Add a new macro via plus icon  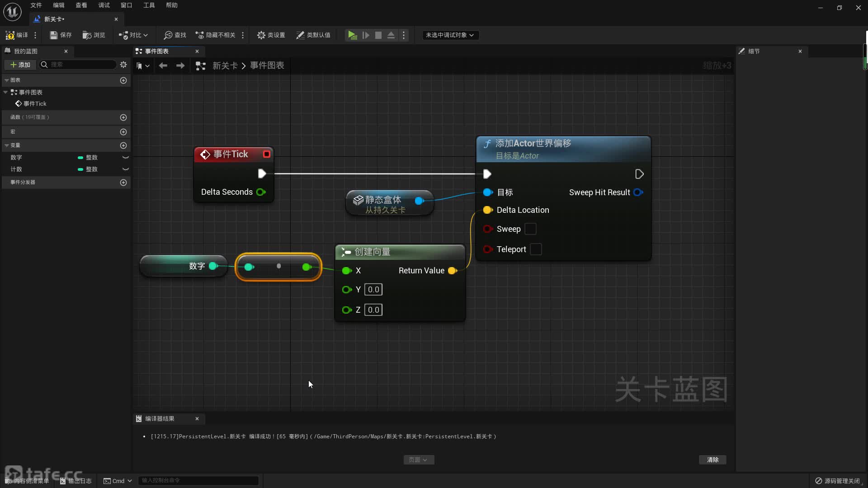(123, 132)
